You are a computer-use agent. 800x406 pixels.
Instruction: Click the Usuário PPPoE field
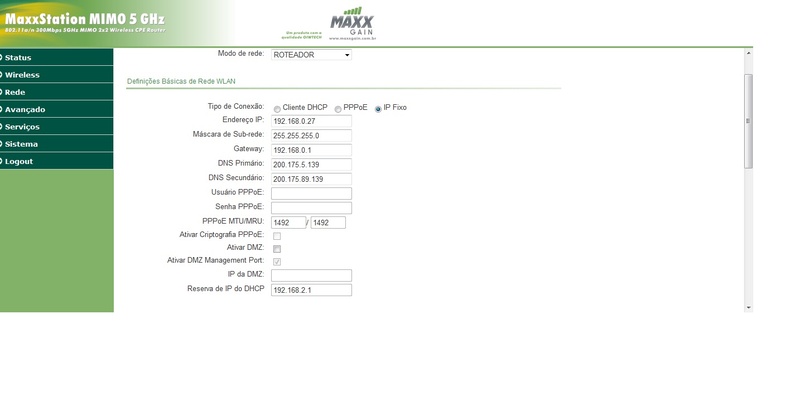[311, 193]
